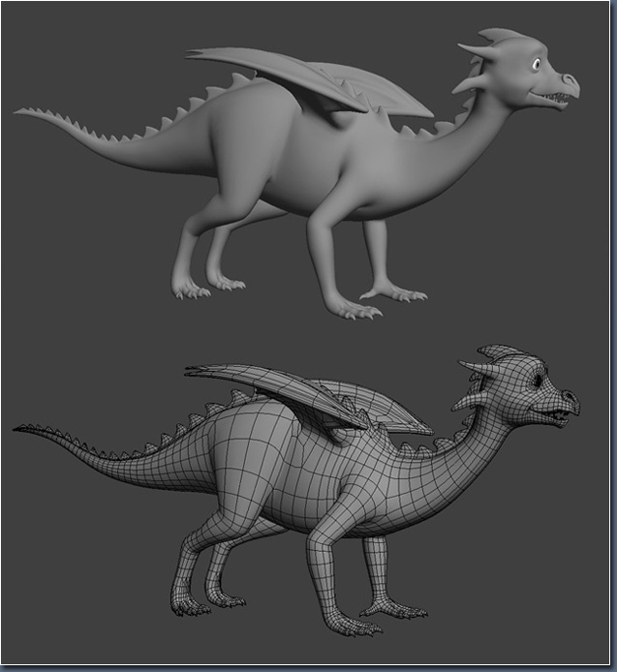Click the wireframe dragon's nostril
617x672 pixels.
coord(569,396)
